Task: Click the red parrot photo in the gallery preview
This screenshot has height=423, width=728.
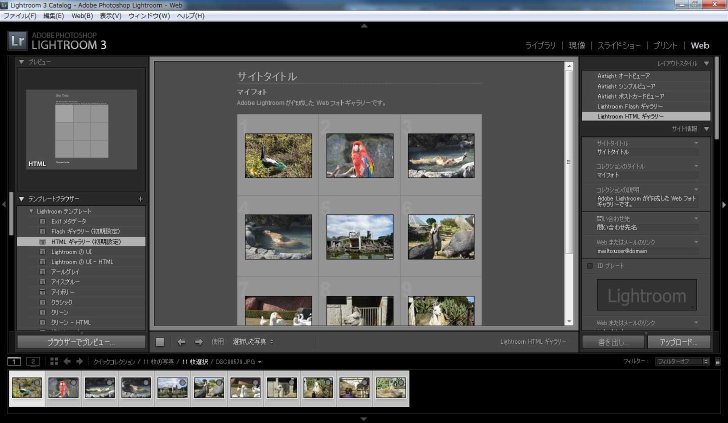Action: [360, 156]
